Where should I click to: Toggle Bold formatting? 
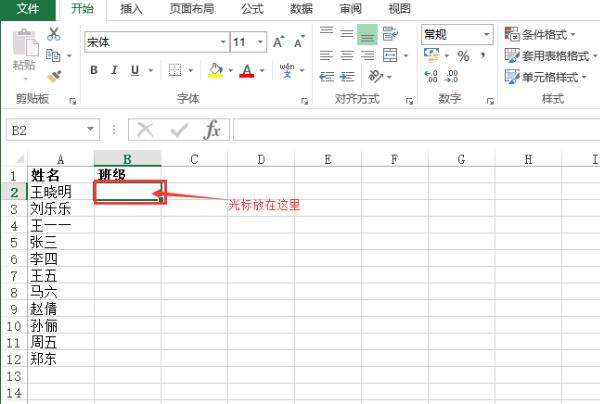pyautogui.click(x=94, y=70)
